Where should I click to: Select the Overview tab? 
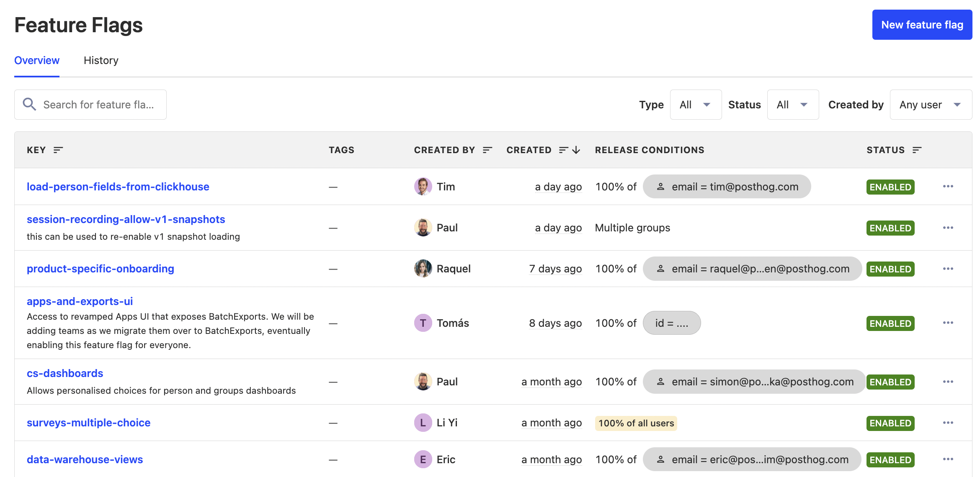pyautogui.click(x=37, y=61)
